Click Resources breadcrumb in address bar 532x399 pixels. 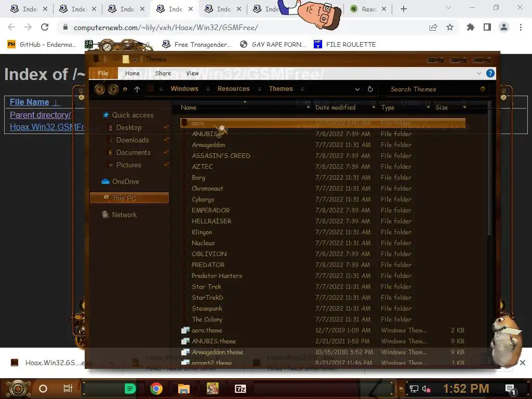pyautogui.click(x=233, y=89)
